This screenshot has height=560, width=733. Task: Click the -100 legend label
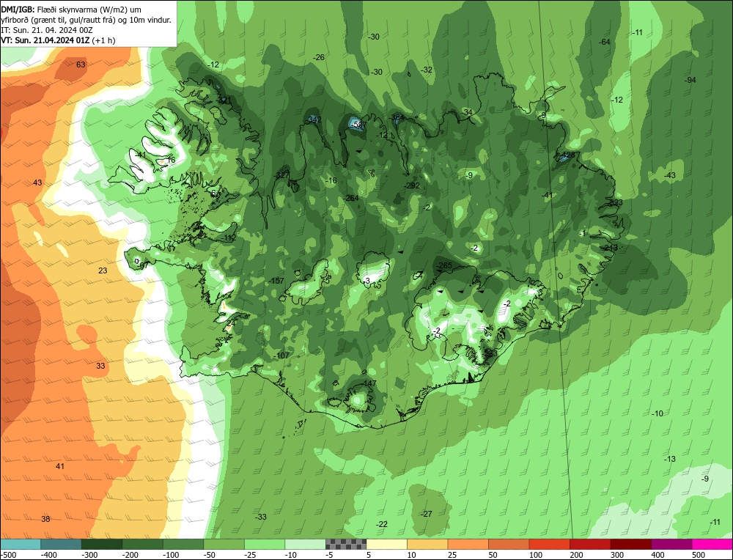tap(171, 555)
